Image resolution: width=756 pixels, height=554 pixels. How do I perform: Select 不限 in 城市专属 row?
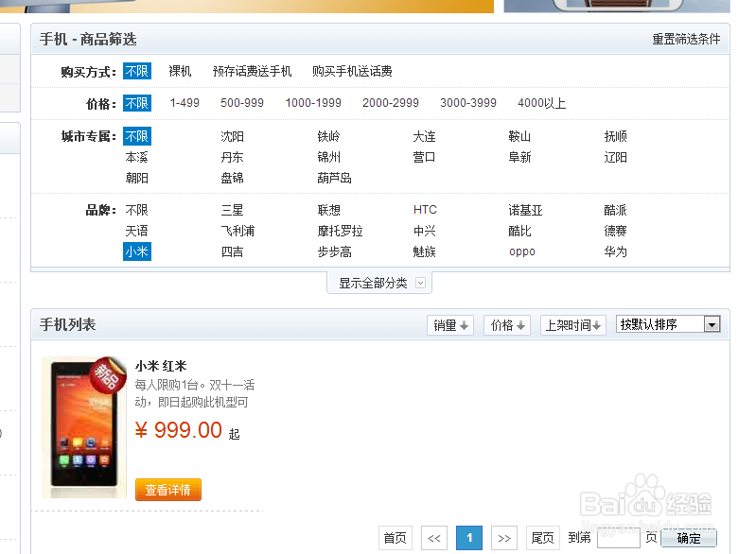[137, 136]
